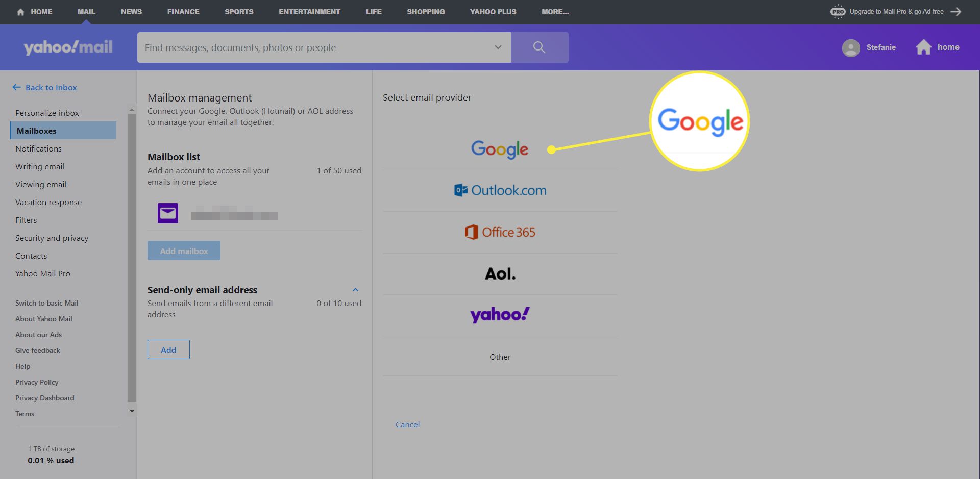The image size is (980, 479).
Task: Open Viewing email settings
Action: pyautogui.click(x=41, y=184)
